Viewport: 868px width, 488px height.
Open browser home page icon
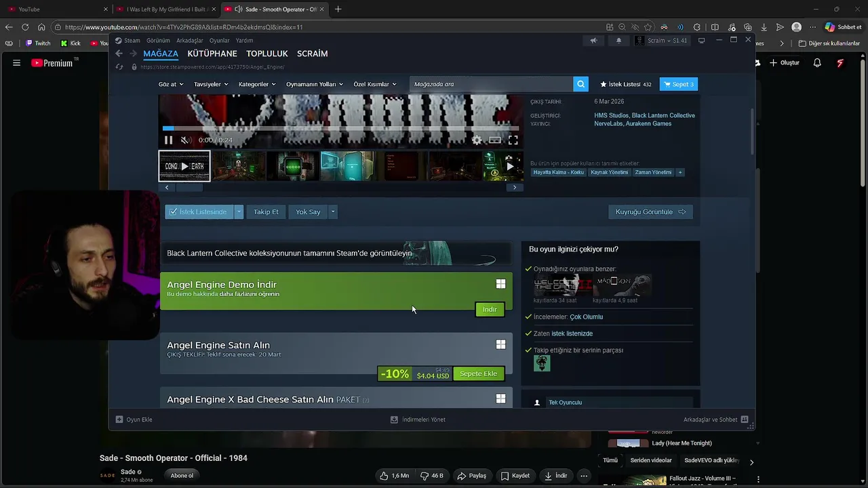pyautogui.click(x=41, y=27)
